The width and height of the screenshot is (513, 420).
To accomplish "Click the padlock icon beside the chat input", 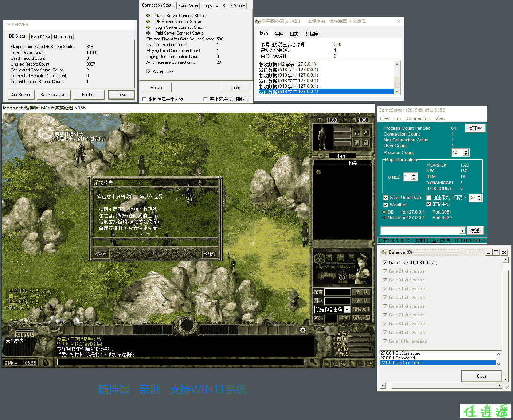I will [46, 363].
